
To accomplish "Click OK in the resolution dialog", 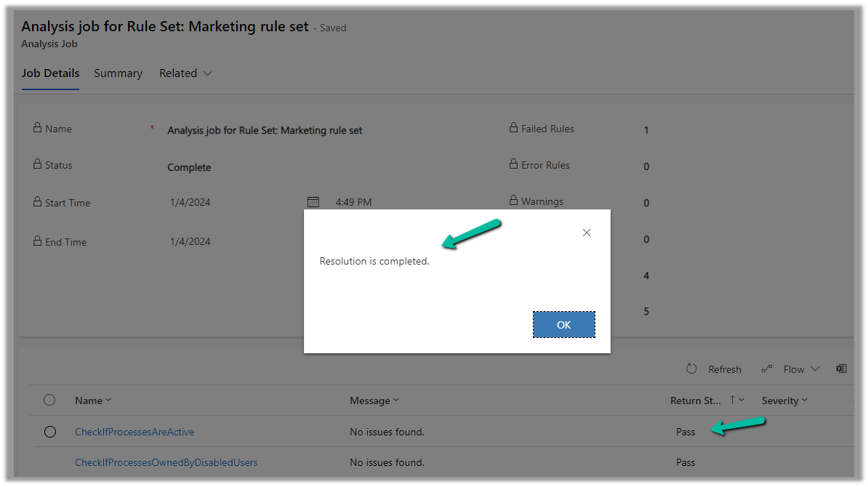I will pos(563,325).
